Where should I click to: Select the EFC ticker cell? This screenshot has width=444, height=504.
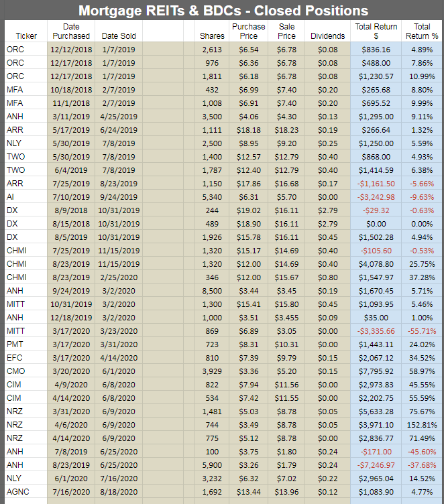pos(26,358)
